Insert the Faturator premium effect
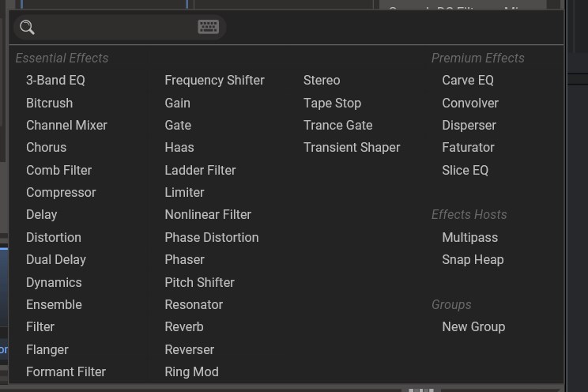Screen dimensions: 588x392 468,147
